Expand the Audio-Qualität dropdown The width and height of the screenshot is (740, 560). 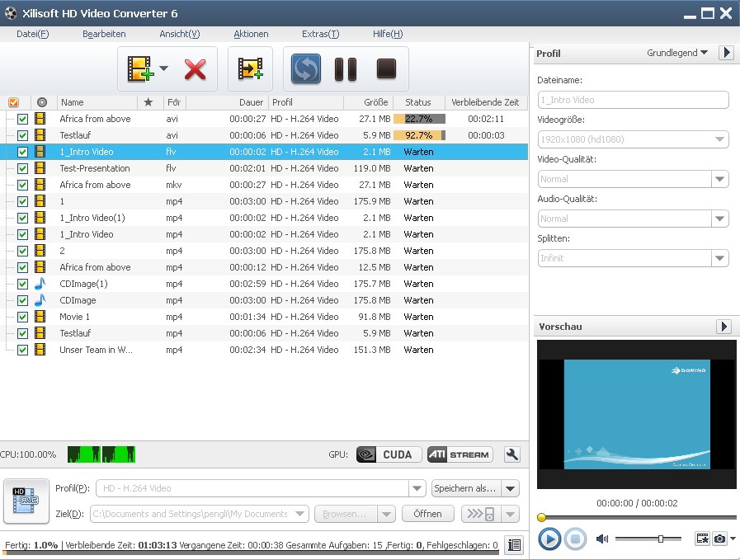click(719, 219)
